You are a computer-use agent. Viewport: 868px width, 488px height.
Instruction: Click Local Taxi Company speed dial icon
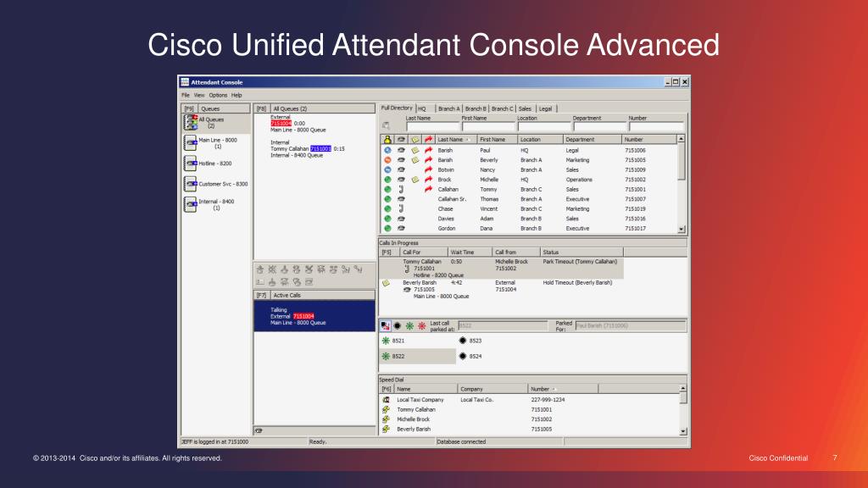(x=386, y=400)
